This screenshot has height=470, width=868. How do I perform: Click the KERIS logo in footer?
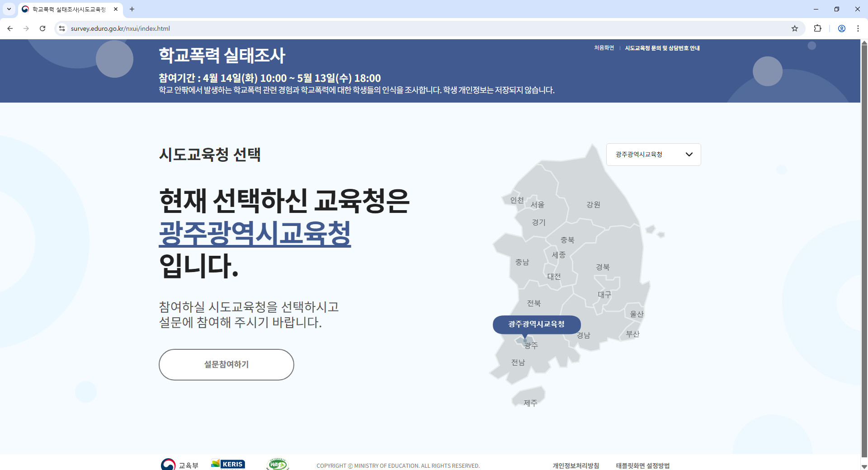coord(228,464)
